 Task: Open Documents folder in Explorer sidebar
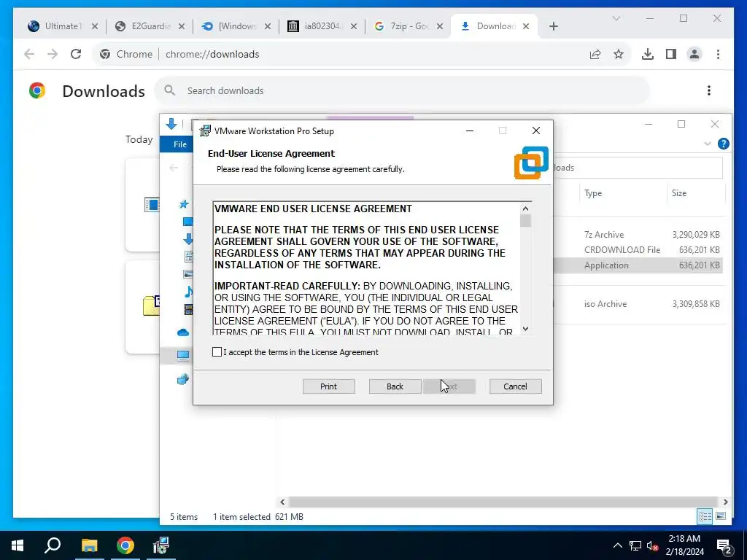[189, 257]
